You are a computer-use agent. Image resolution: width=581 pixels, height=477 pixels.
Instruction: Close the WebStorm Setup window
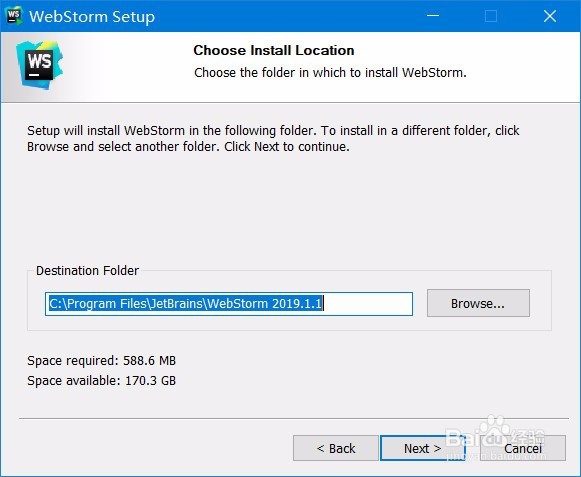550,16
